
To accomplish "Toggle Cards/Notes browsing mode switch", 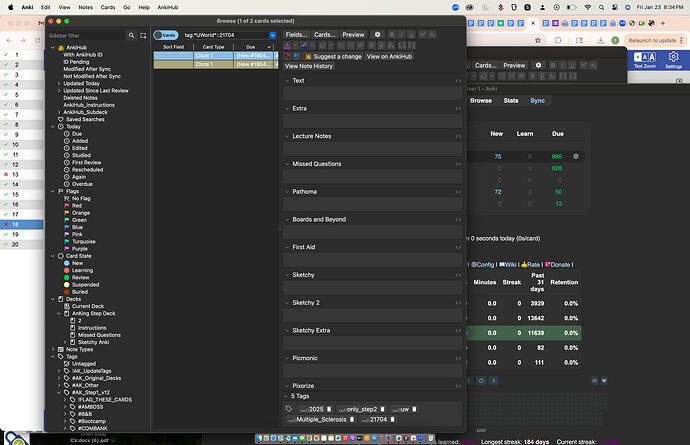I will pos(166,35).
